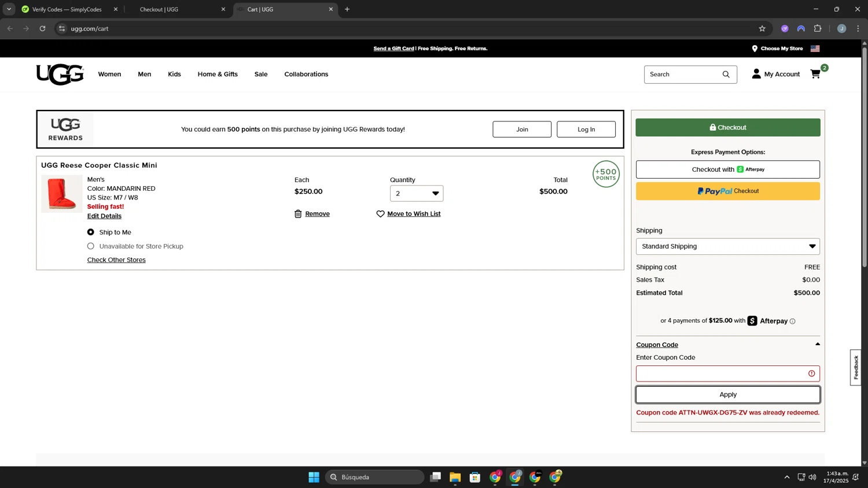868x488 pixels.
Task: Click site information icon in address bar
Action: tap(62, 28)
